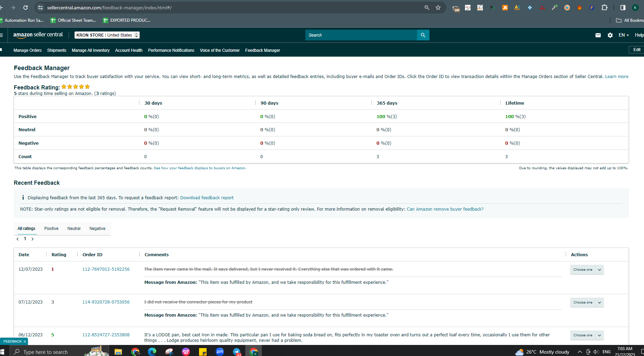This screenshot has width=644, height=356.
Task: Click the Download feedback report link
Action: (207, 198)
